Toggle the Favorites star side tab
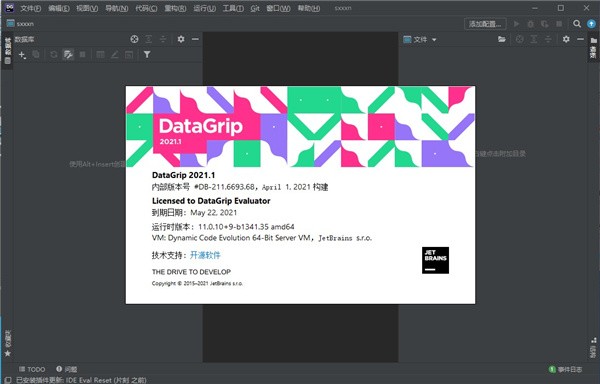This screenshot has height=384, width=600. click(8, 344)
